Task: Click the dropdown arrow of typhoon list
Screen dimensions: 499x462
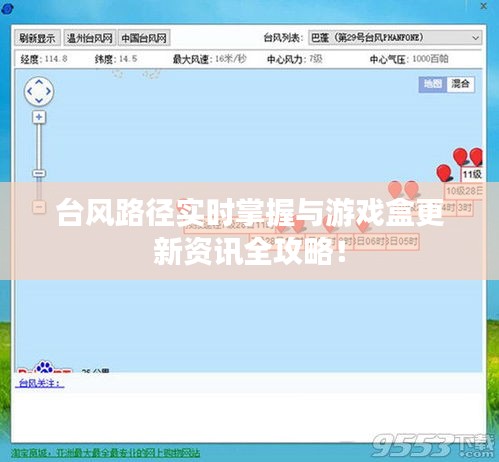Action: [x=476, y=38]
